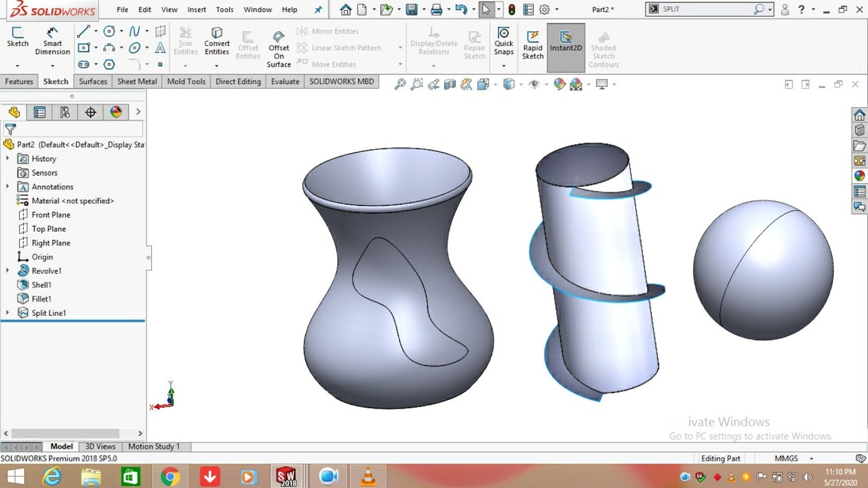Expand the manager tabs chevron
The image size is (868, 488).
tap(138, 113)
